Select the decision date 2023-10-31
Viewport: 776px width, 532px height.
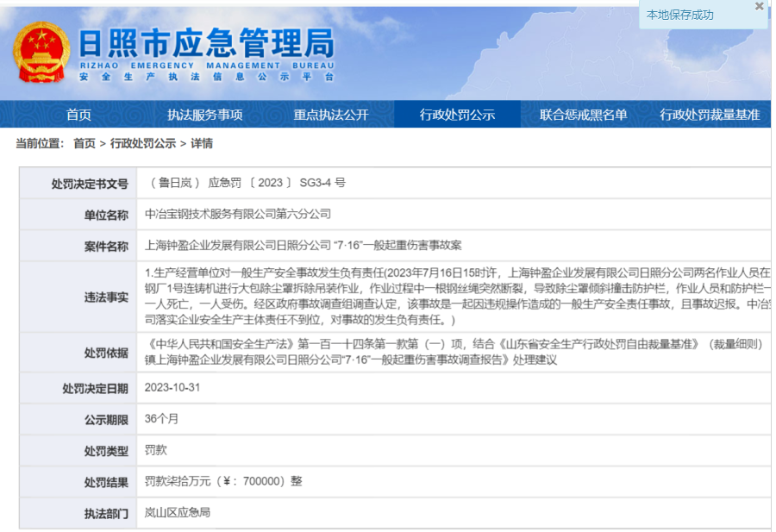(x=172, y=387)
